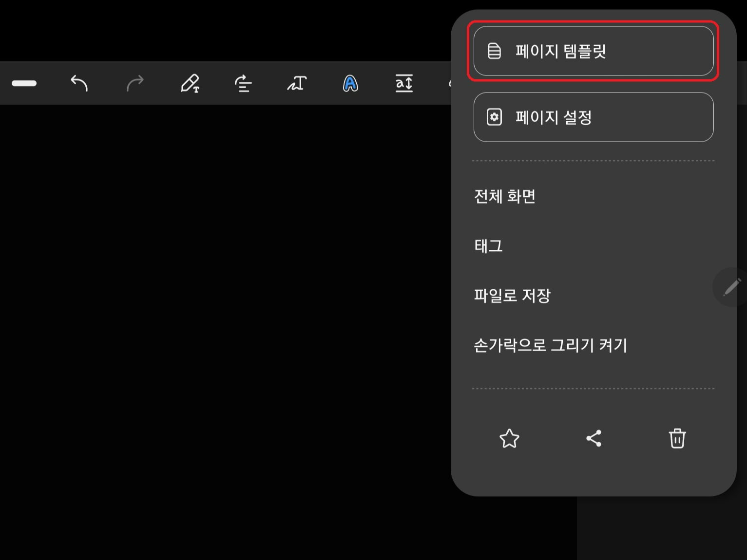747x560 pixels.
Task: Tap the text size adjustment icon
Action: click(x=404, y=83)
